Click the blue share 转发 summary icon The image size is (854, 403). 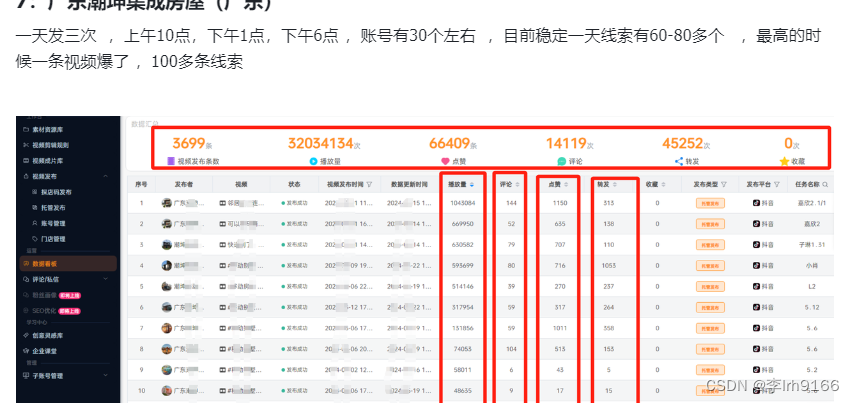coord(679,161)
